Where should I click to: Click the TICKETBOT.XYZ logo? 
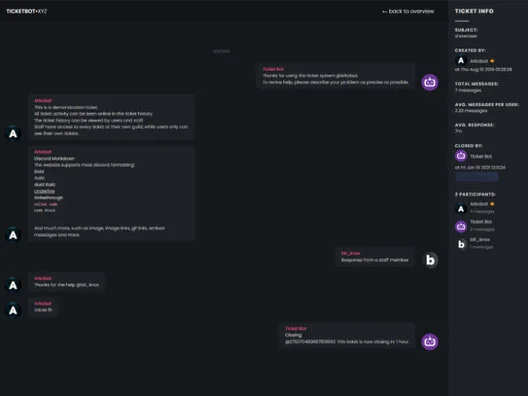tap(27, 11)
